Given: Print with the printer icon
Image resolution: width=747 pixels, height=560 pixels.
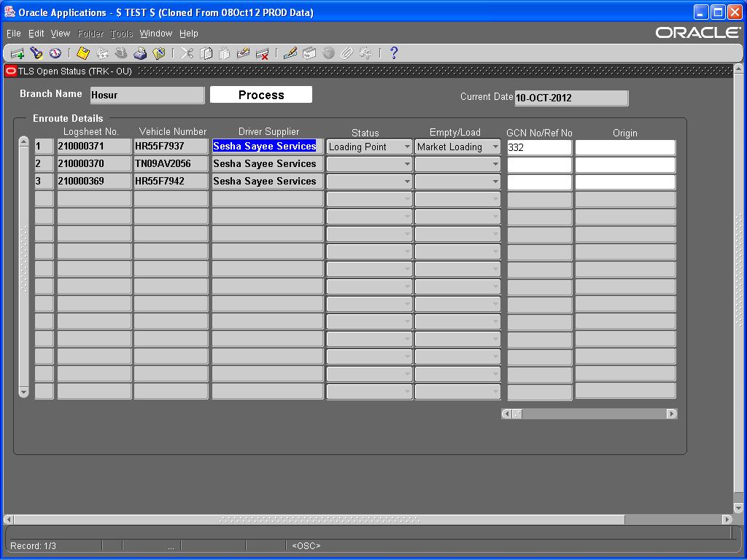Looking at the screenshot, I should (140, 53).
